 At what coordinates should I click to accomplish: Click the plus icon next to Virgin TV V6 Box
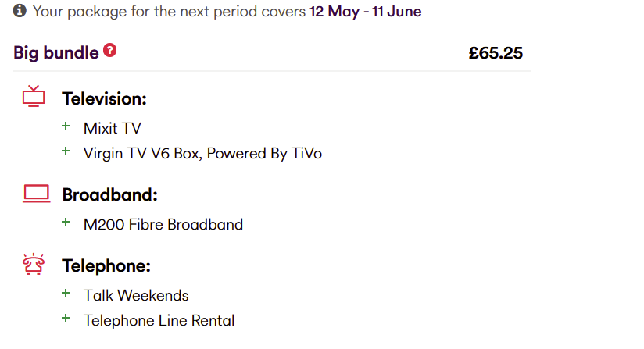tap(66, 151)
